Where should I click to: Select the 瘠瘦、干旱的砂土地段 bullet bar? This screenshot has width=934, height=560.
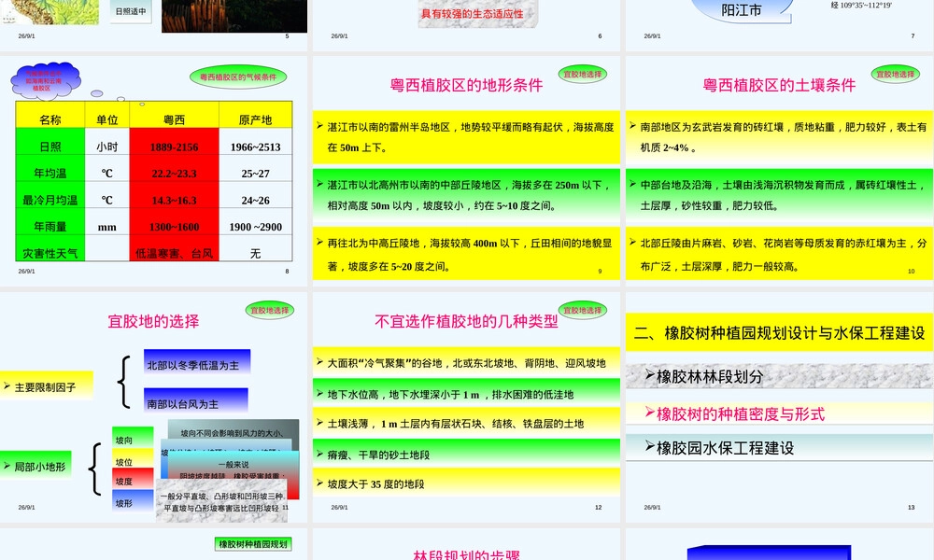tap(466, 455)
